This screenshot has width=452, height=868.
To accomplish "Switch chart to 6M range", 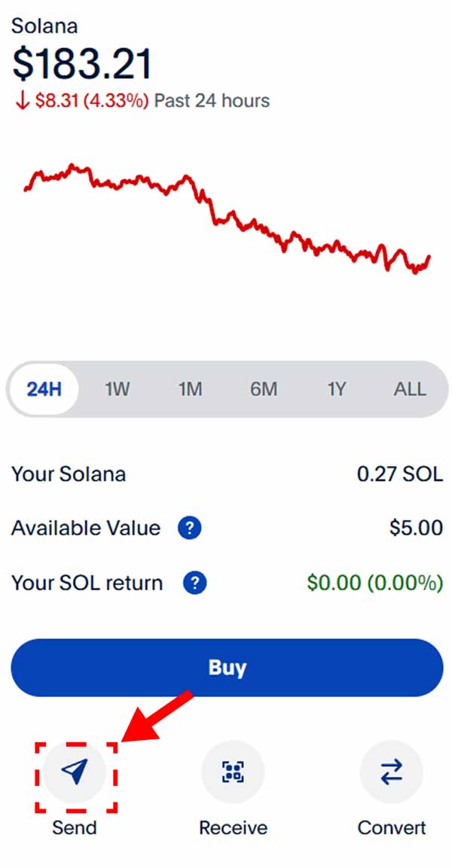I will [264, 389].
